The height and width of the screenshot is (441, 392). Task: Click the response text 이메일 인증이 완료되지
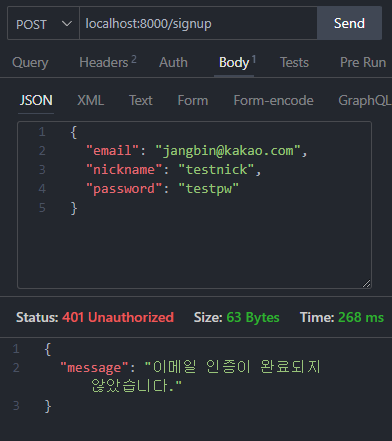tap(236, 367)
